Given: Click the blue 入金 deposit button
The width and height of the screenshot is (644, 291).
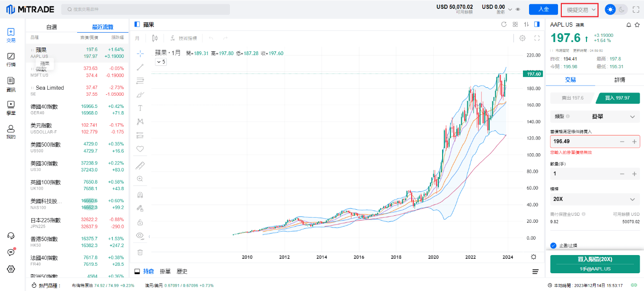Looking at the screenshot, I should click(x=543, y=9).
